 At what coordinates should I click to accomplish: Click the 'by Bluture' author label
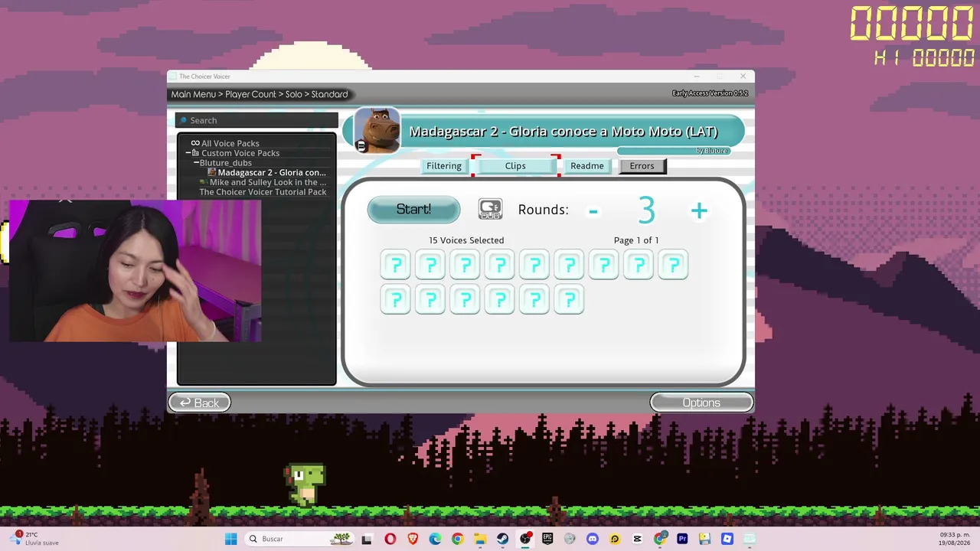coord(712,151)
